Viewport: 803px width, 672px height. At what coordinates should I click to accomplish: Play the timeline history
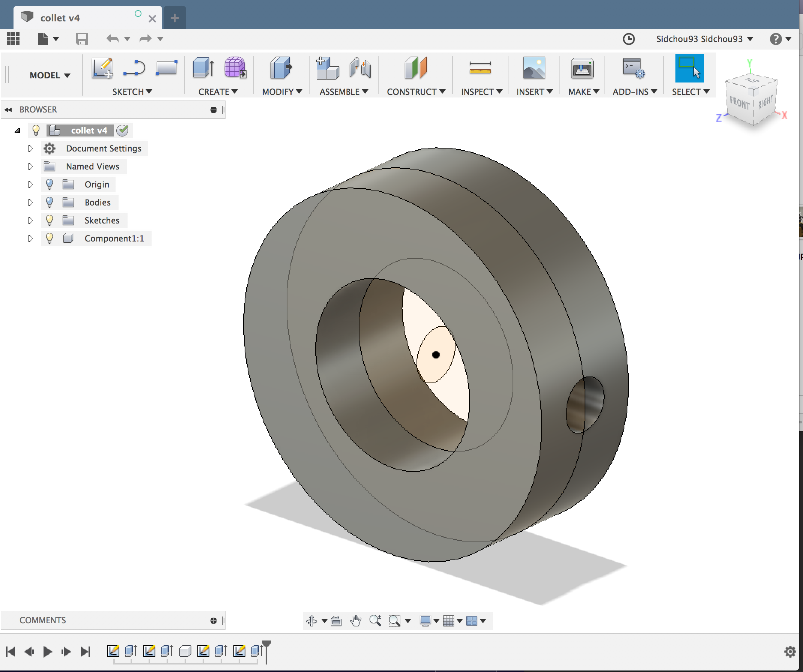pos(47,651)
